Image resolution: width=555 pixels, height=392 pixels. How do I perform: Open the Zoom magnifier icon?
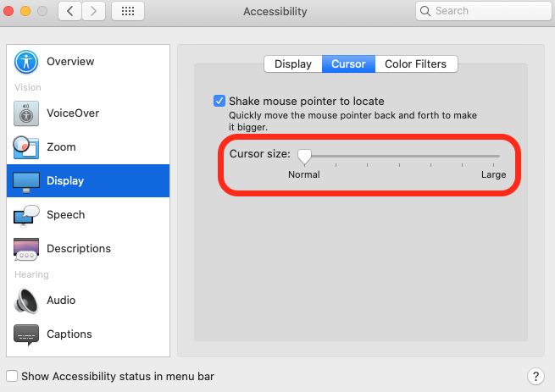click(x=27, y=146)
